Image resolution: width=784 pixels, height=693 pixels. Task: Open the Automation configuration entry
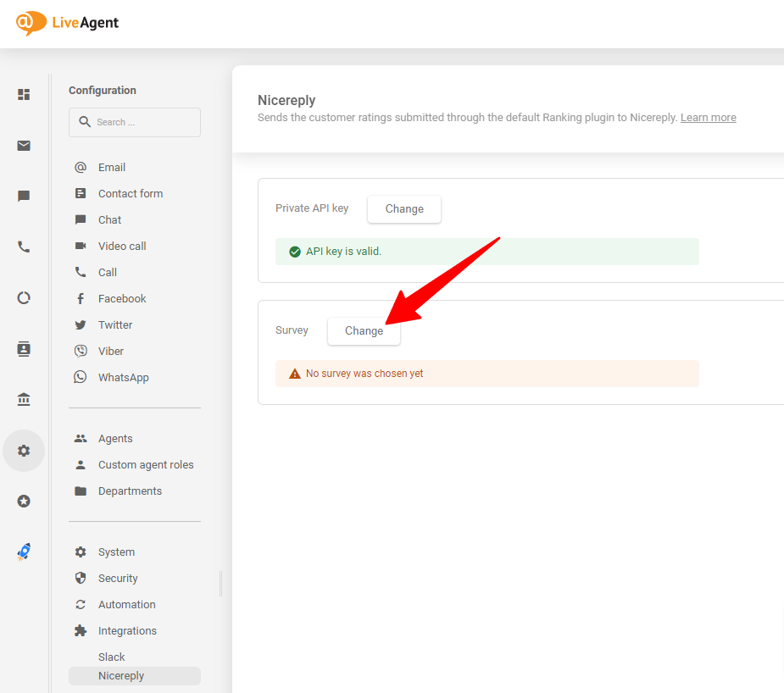[x=126, y=604]
